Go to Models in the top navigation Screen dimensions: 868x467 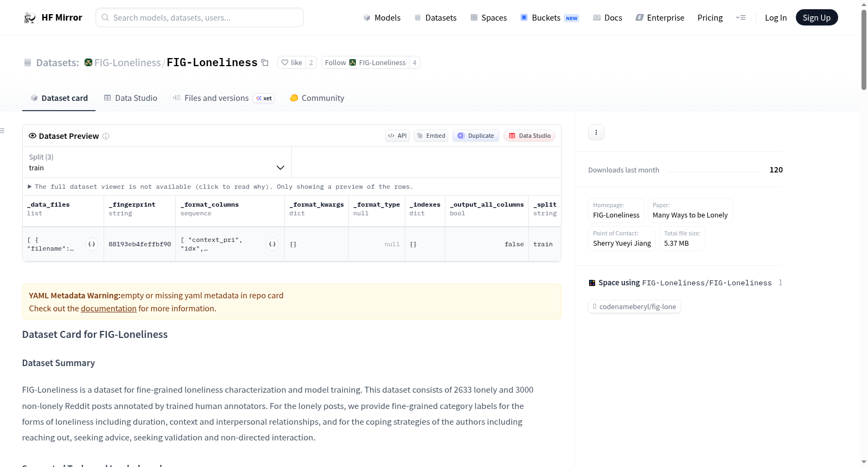(x=382, y=17)
